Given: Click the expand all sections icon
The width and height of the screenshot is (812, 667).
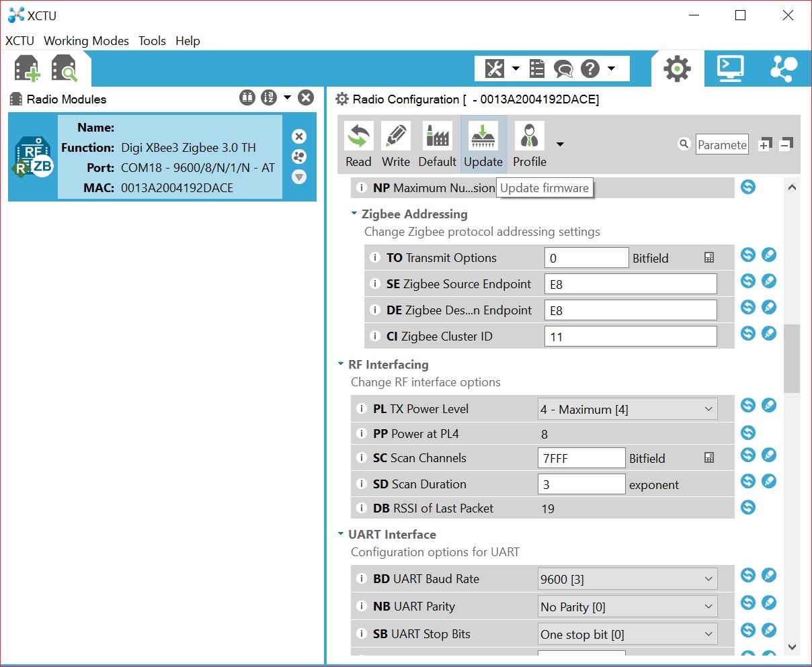Looking at the screenshot, I should [765, 144].
